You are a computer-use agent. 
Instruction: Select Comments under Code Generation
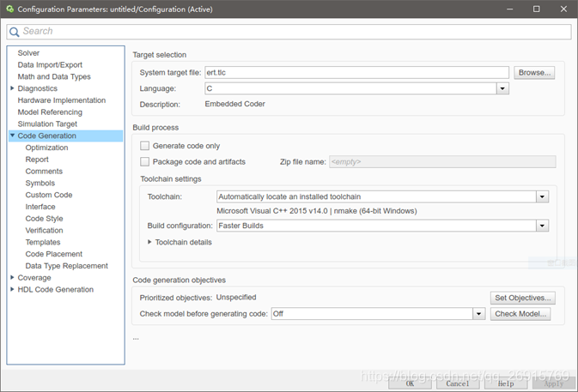[44, 172]
